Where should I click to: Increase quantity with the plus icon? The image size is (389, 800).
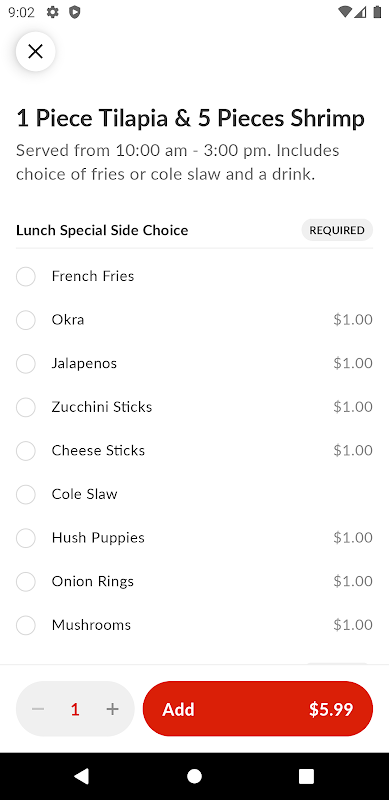tap(112, 709)
